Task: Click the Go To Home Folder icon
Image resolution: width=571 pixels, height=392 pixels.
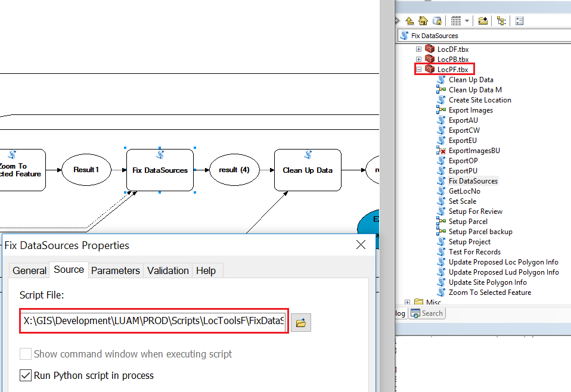Action: click(x=423, y=21)
